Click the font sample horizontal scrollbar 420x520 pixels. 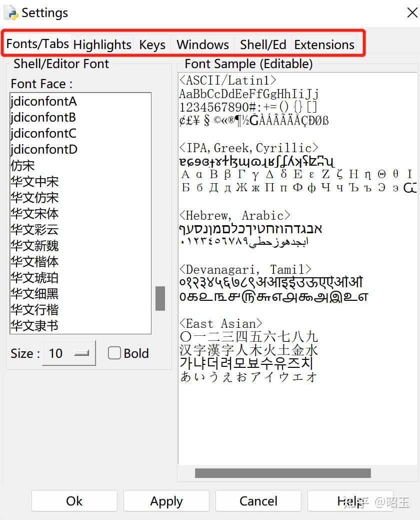[283, 473]
